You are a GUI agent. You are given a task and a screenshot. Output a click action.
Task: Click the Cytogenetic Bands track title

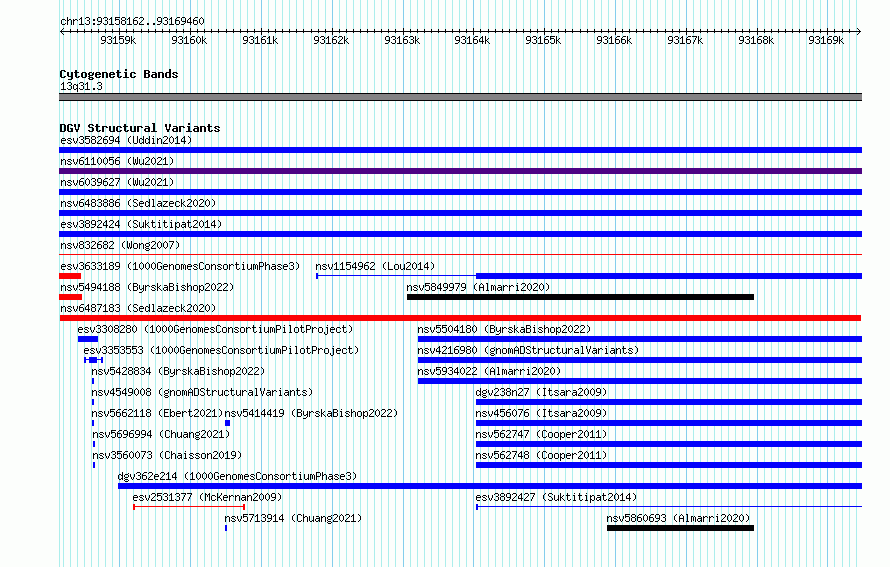[x=119, y=74]
